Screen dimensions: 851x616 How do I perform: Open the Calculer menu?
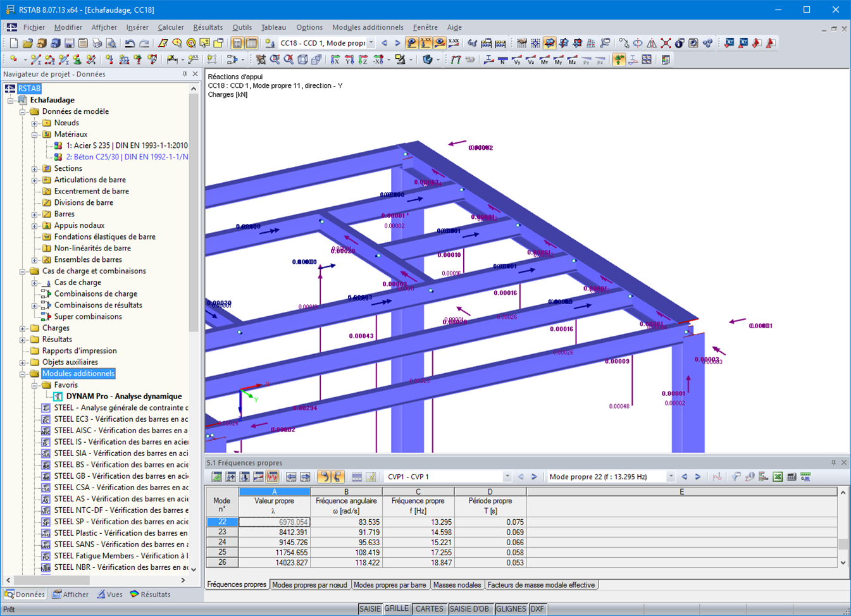[x=171, y=27]
